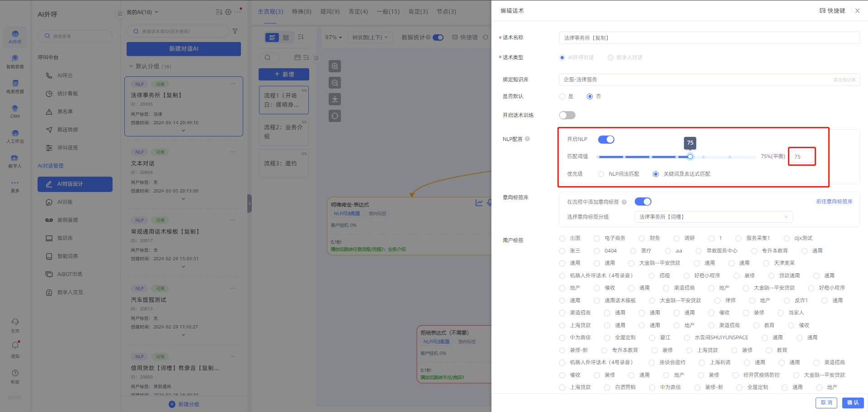Open the 前往意向标签库 link
This screenshot has height=412, width=868.
(834, 201)
